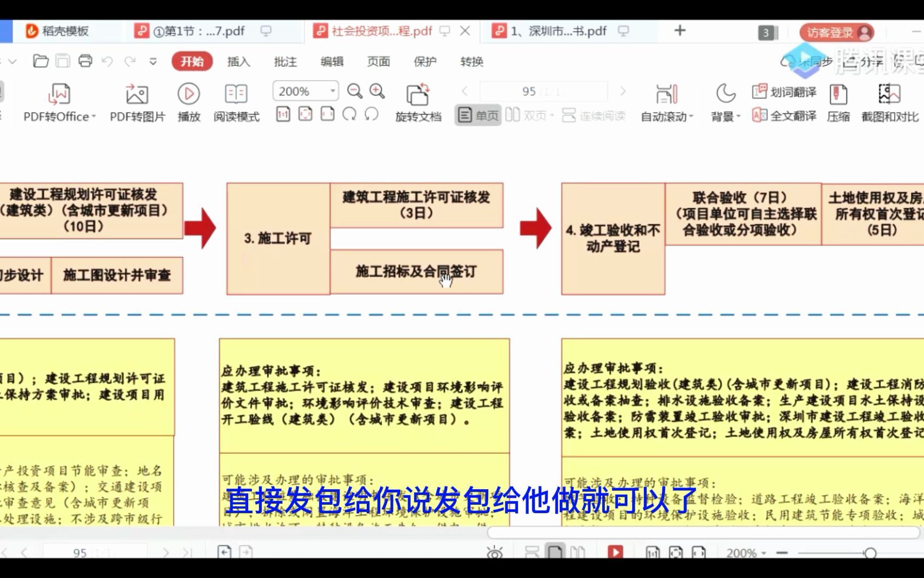
Task: Switch to 稻壳模板 tab
Action: pos(57,31)
